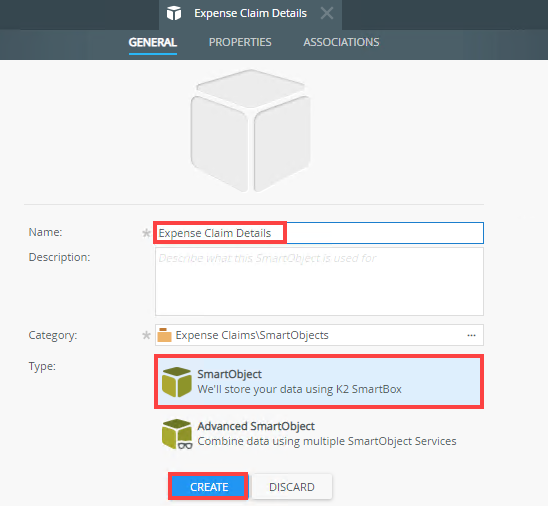Viewport: 548px width, 506px height.
Task: Click the cube icon in Expense Claim Details tab
Action: coord(174,13)
